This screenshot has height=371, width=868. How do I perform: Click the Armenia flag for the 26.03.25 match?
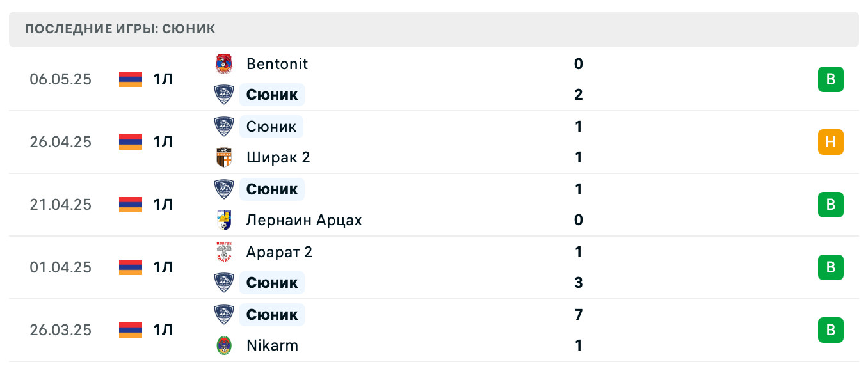(x=131, y=330)
